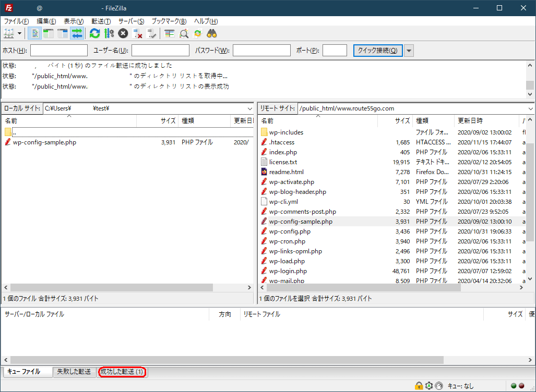536x392 pixels.
Task: Select .htaccess in remote list
Action: (x=392, y=142)
